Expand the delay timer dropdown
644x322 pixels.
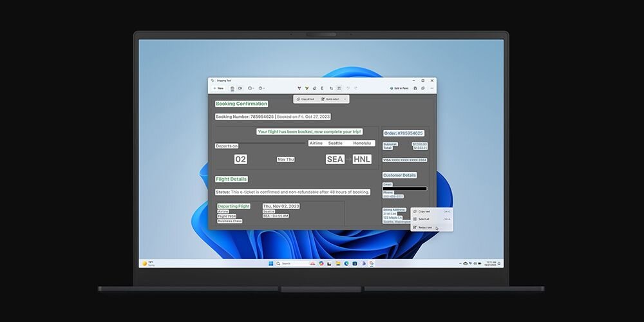pyautogui.click(x=261, y=88)
